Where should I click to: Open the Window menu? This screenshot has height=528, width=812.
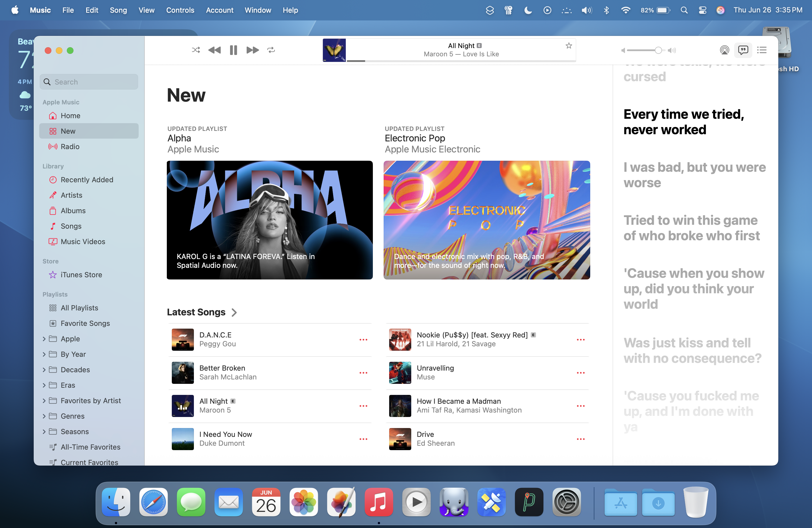point(258,10)
